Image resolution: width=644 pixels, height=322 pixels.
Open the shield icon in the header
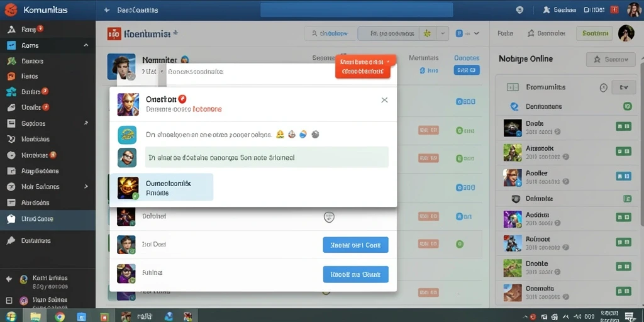(519, 10)
